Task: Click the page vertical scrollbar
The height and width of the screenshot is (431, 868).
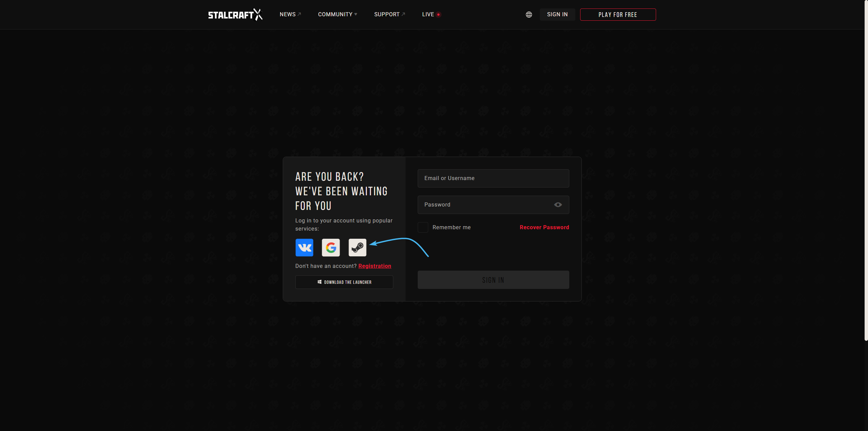Action: tap(866, 170)
